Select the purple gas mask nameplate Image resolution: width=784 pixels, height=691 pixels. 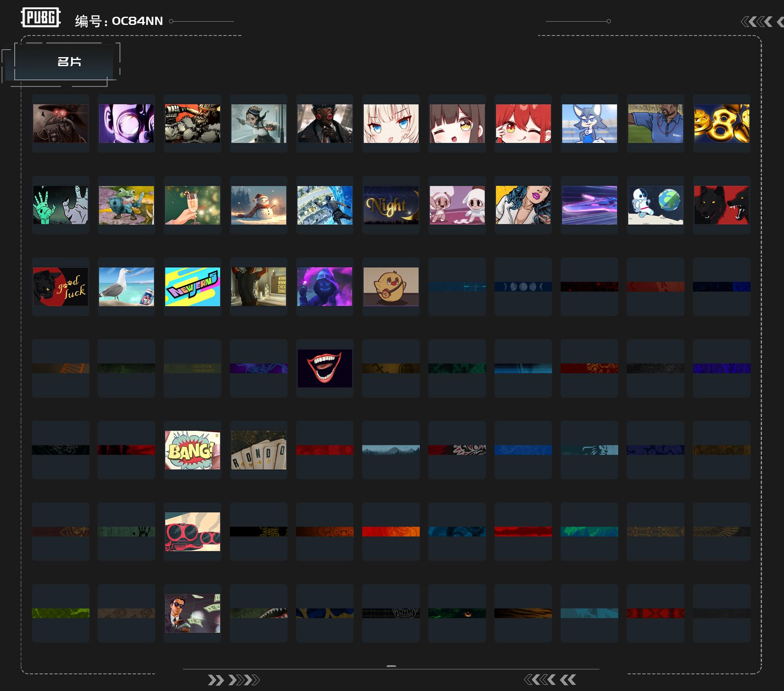point(127,123)
